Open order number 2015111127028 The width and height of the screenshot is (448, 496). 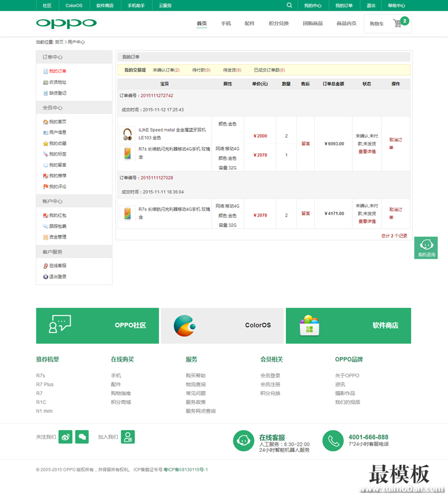pyautogui.click(x=157, y=178)
